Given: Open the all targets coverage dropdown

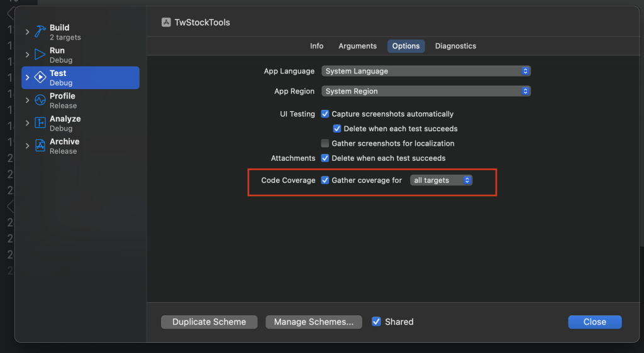Looking at the screenshot, I should [441, 180].
